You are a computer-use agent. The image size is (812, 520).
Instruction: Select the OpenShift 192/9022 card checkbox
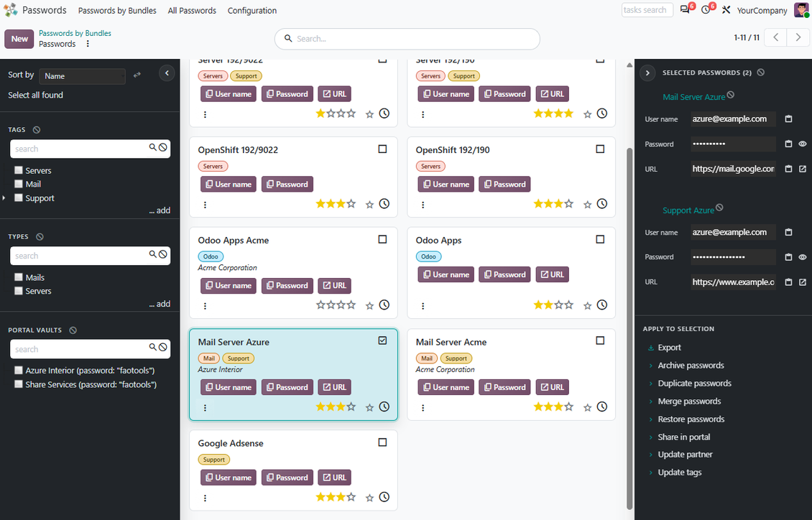[x=383, y=149]
